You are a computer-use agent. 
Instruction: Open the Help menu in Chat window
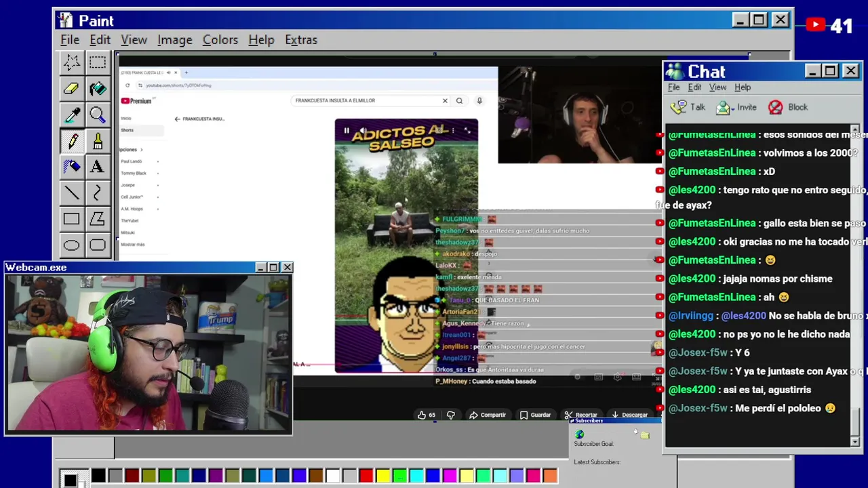coord(743,87)
